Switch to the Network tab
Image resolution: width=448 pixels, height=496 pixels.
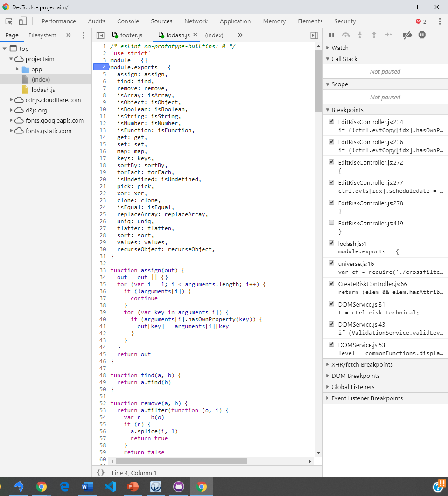[196, 21]
